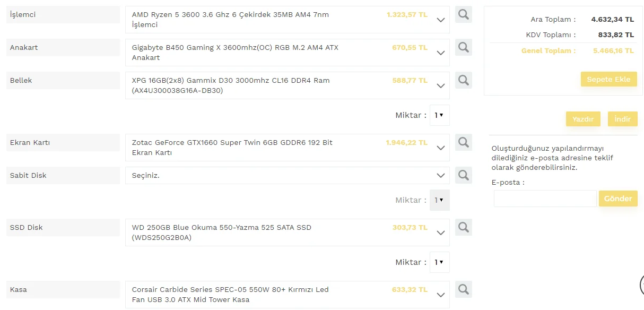Click the search icon for Kasa row
Screen dimensions: 644x310
[464, 290]
